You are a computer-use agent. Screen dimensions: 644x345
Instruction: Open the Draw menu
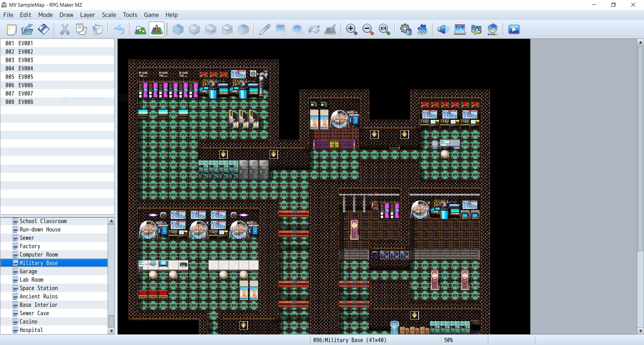[66, 15]
